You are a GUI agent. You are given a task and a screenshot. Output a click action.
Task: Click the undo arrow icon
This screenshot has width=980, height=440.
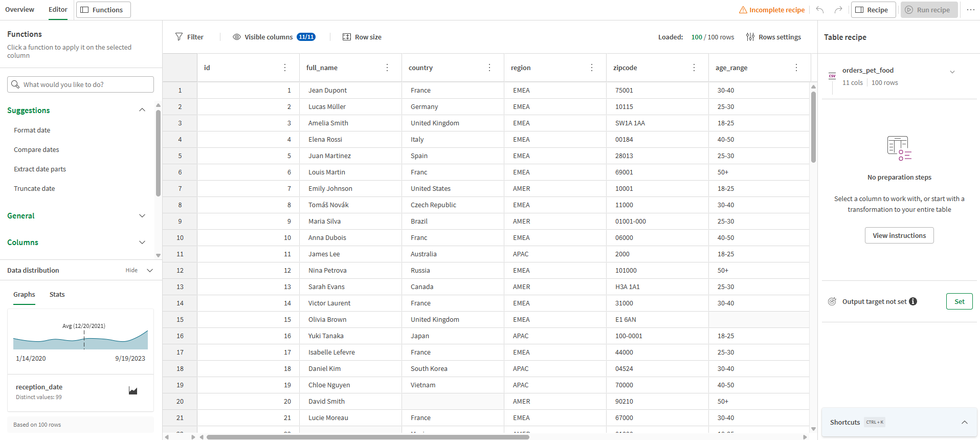(820, 10)
